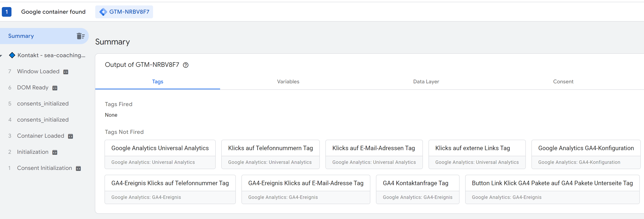Click the API icon beside Container Loaded
This screenshot has height=219, width=644.
tap(70, 136)
